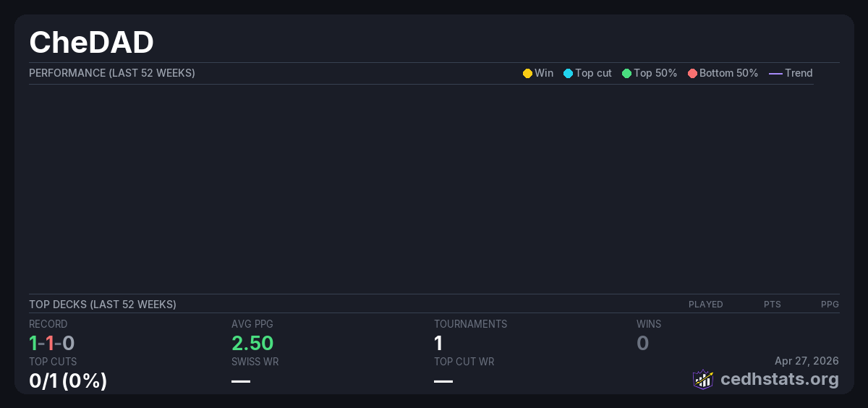This screenshot has width=868, height=408.
Task: Sort by the PLAYED column header
Action: (705, 305)
